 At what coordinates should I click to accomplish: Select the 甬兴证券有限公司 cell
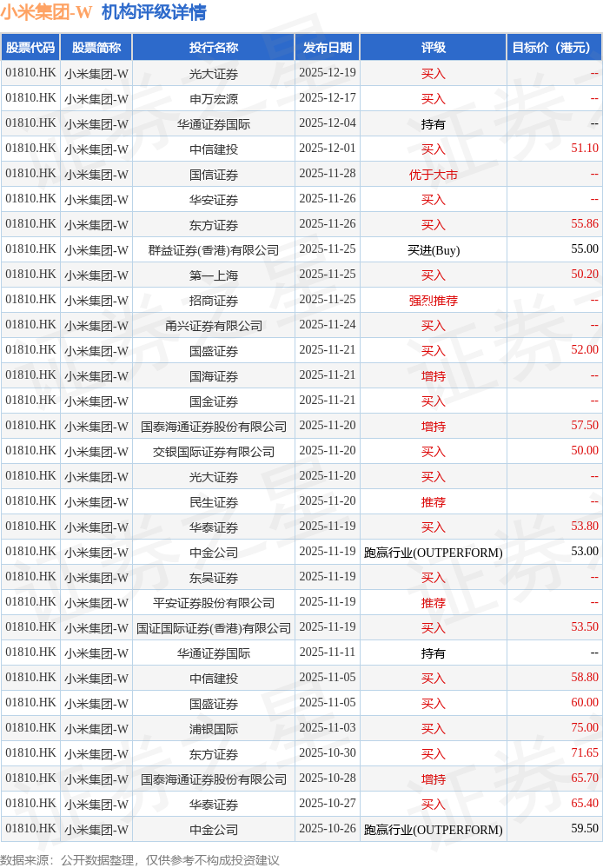214,325
